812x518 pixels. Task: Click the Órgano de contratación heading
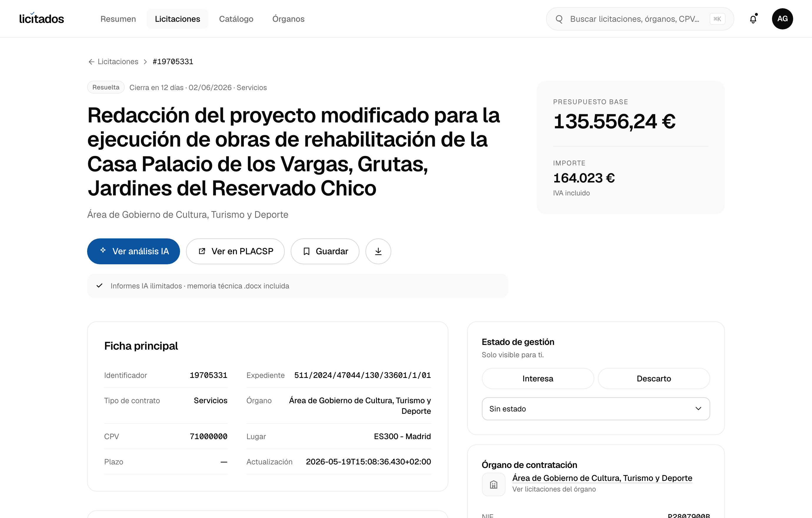529,465
